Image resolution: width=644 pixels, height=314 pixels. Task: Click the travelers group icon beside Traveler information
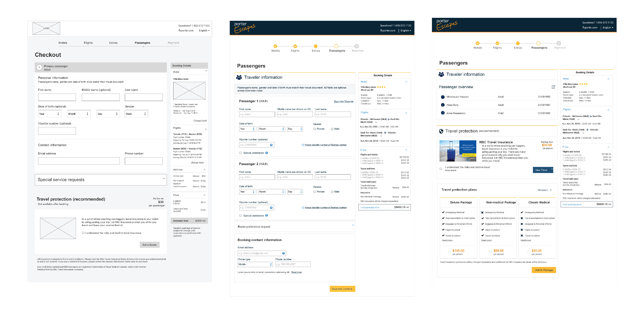click(239, 77)
